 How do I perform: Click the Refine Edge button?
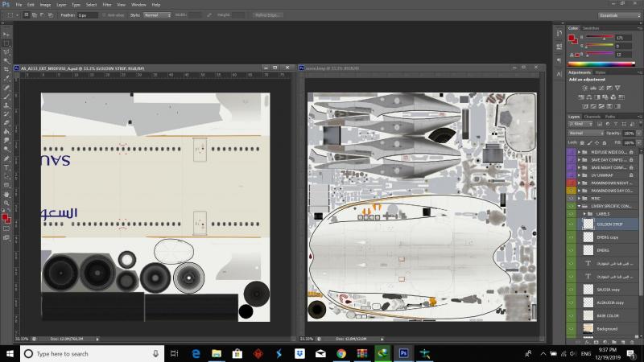267,15
